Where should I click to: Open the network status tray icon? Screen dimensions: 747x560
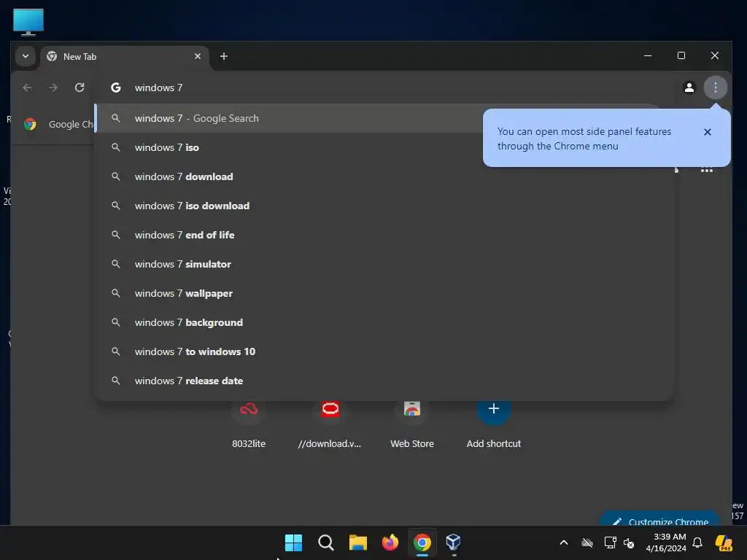[611, 542]
